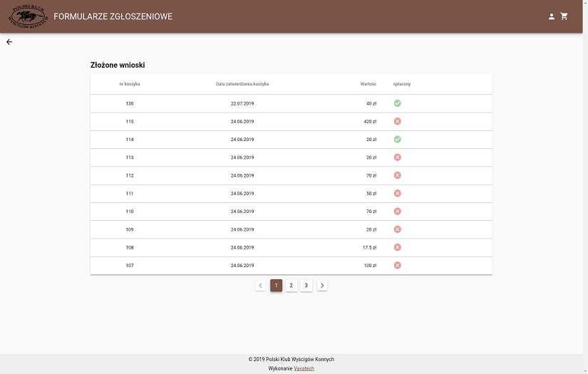Click red unpaid icon for basket 112

point(398,175)
